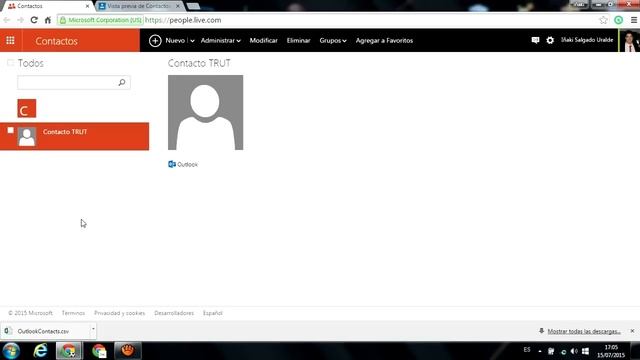Image resolution: width=640 pixels, height=360 pixels.
Task: Click the volume icon in system tray
Action: tap(574, 351)
